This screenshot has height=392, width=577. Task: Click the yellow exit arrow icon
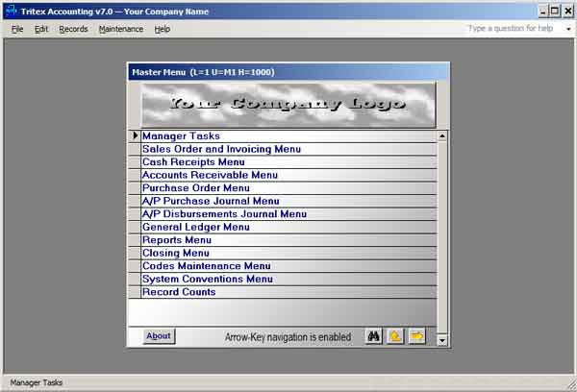416,336
